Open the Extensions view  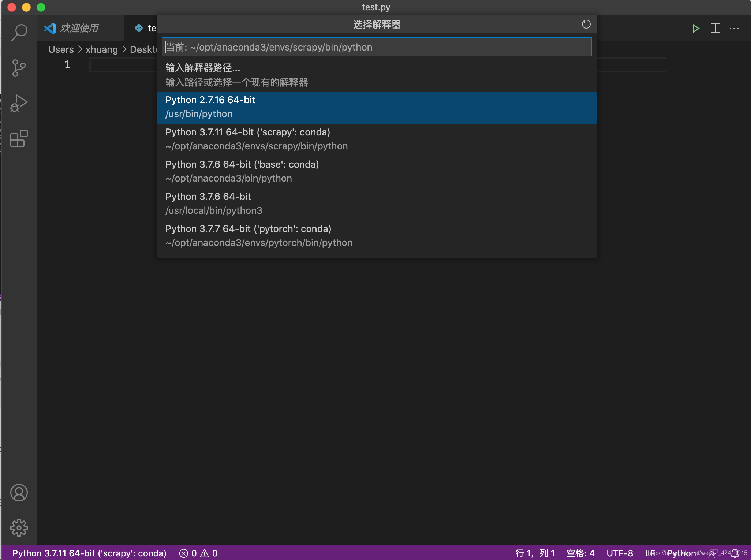click(x=19, y=139)
